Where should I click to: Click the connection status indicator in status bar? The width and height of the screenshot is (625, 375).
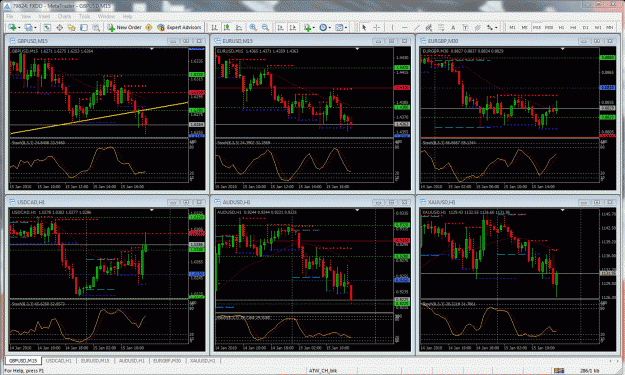coord(559,371)
